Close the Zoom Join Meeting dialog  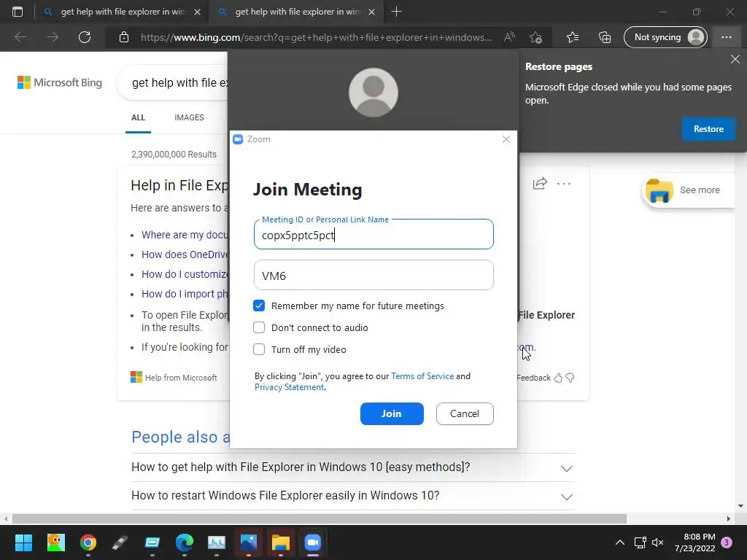click(506, 139)
